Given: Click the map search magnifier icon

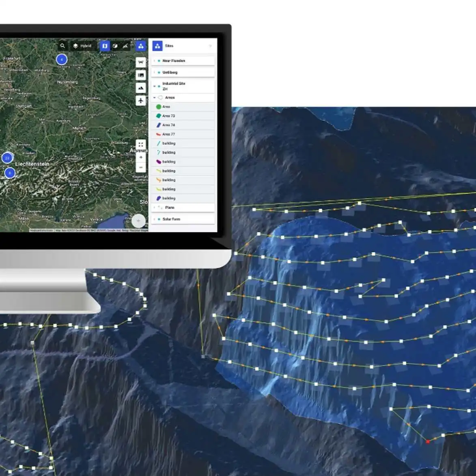Looking at the screenshot, I should (x=62, y=46).
